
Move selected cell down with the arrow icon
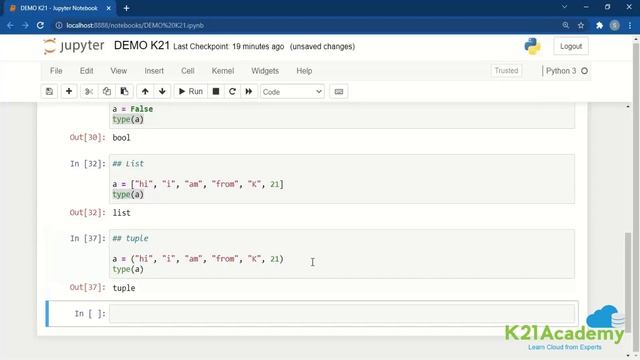coord(162,91)
